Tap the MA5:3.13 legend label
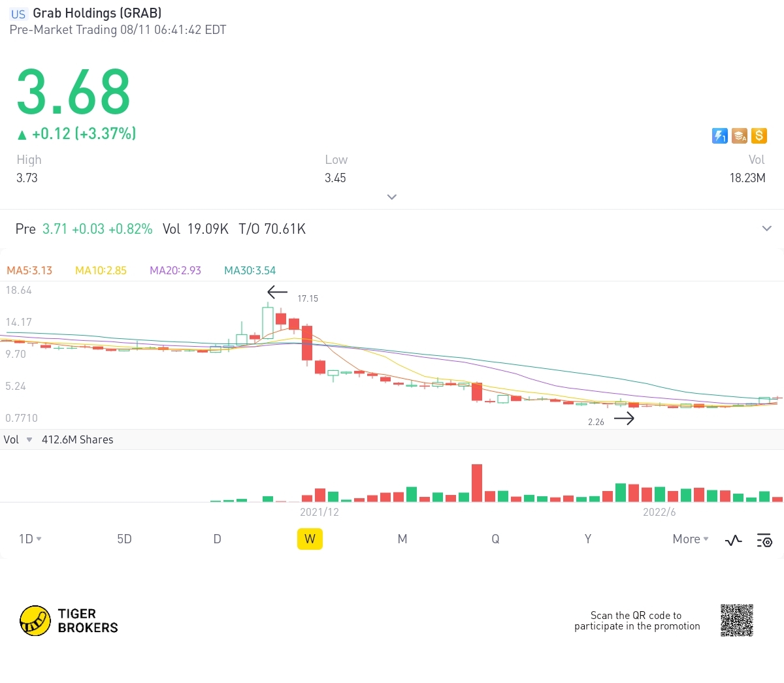This screenshot has width=784, height=683. [29, 270]
